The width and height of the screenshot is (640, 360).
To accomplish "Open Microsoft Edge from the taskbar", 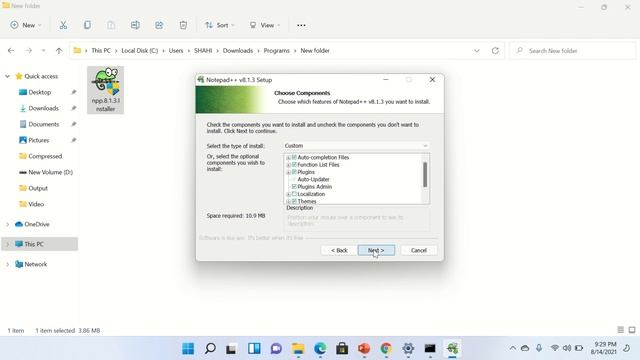I will tap(320, 348).
